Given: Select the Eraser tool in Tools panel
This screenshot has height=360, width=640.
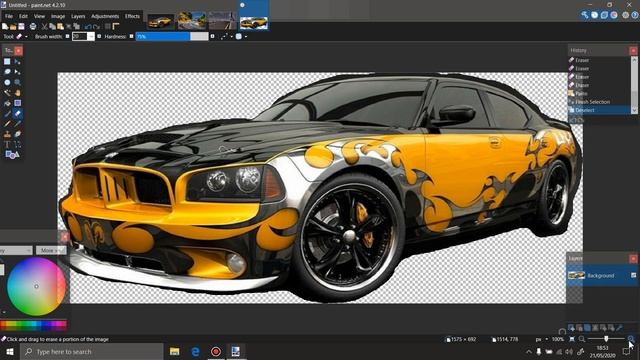Looking at the screenshot, I should tap(18, 113).
